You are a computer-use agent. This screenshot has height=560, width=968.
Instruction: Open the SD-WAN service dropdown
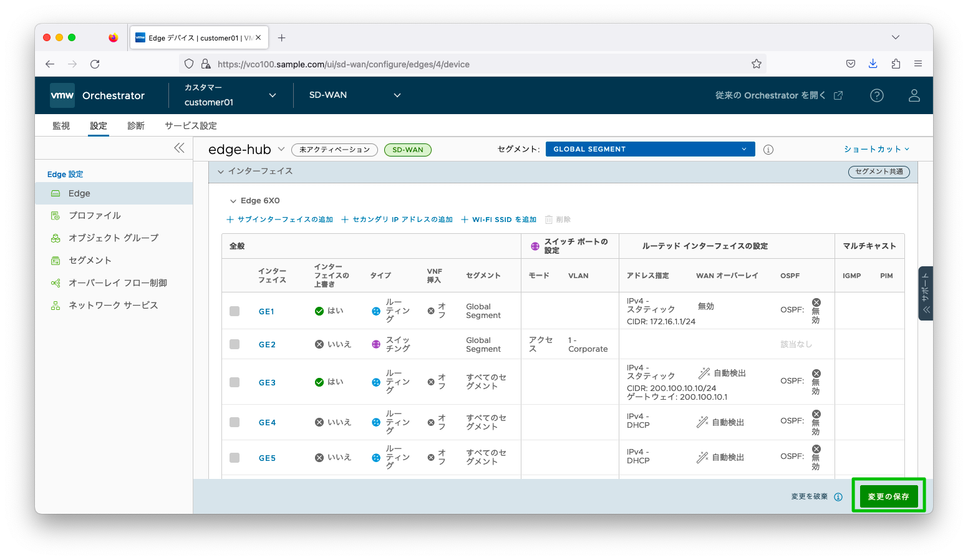pyautogui.click(x=354, y=95)
